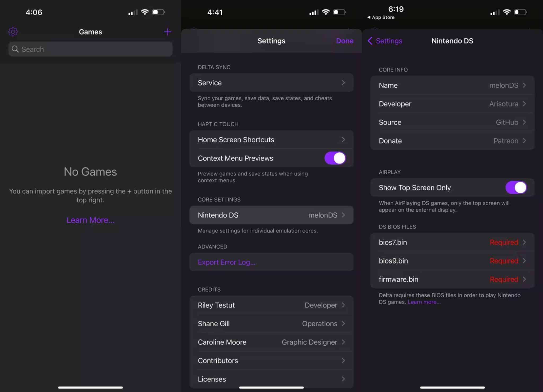Viewport: 543px width, 392px height.
Task: Tap Done in the Settings header
Action: click(x=345, y=41)
